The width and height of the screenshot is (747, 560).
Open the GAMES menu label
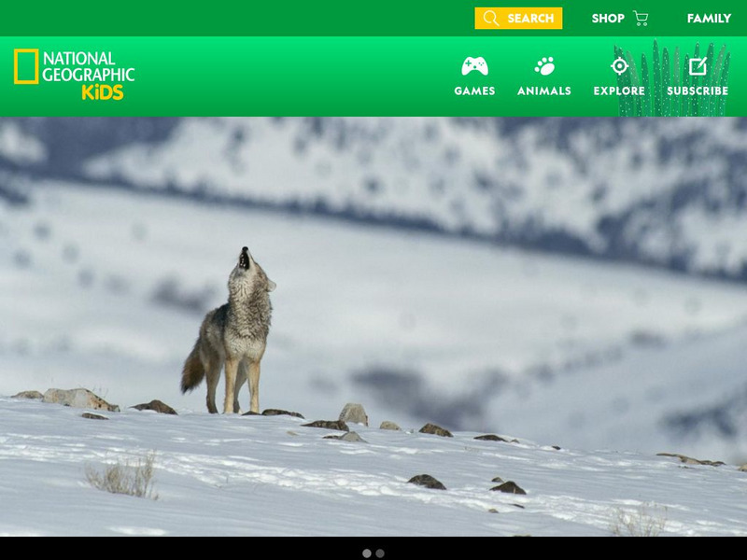474,91
